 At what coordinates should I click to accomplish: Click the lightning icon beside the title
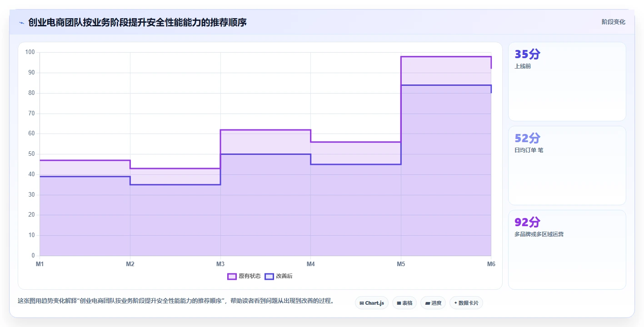(x=21, y=23)
